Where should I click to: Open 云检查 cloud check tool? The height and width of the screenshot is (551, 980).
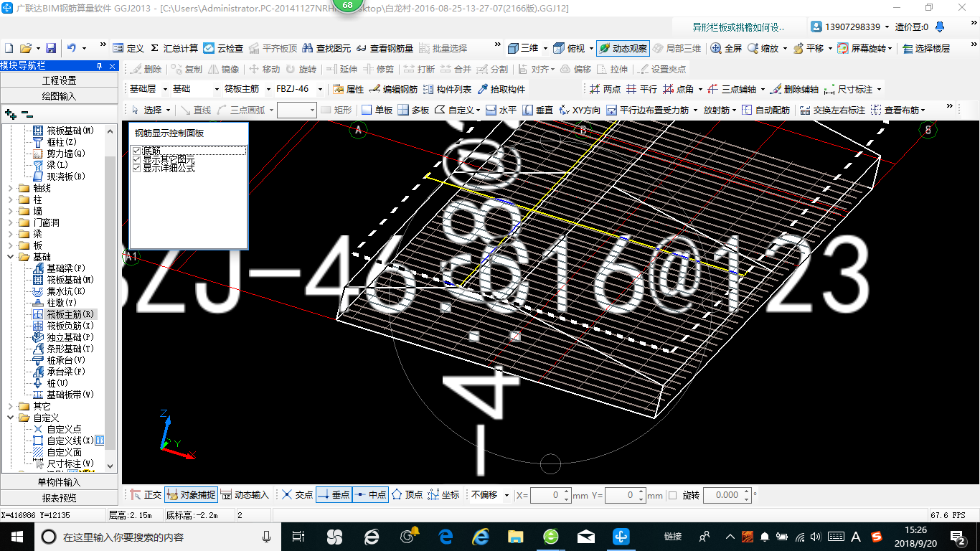coord(223,48)
